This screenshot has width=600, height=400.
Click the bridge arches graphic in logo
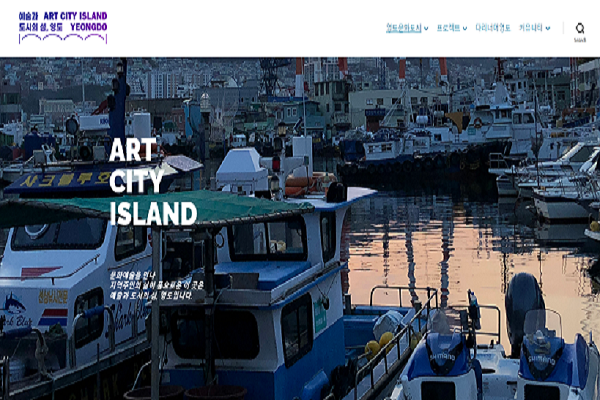[63, 39]
